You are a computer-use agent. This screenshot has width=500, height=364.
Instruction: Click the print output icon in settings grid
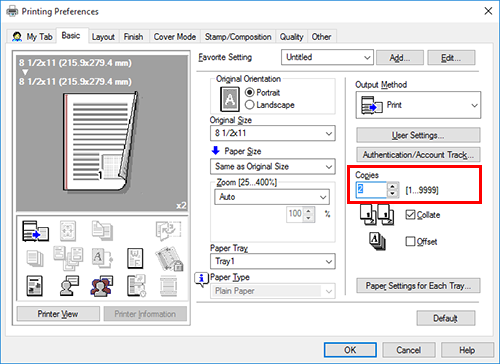tap(35, 231)
